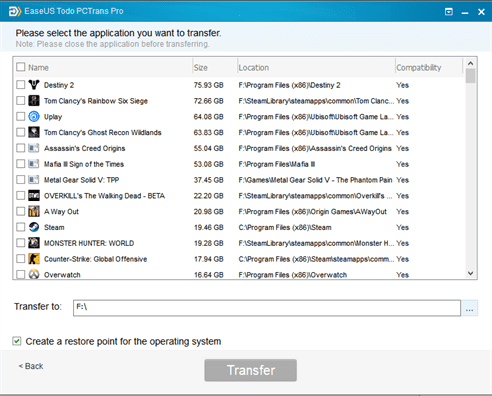
Task: Click the Monster Hunter World icon
Action: point(34,243)
